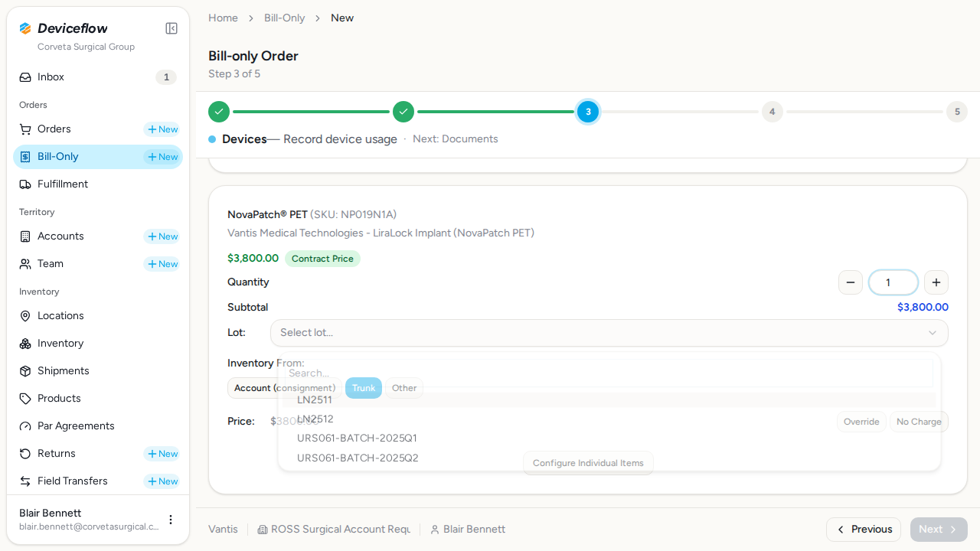Click the Orders cart icon
Viewport: 980px width, 551px height.
coord(25,129)
